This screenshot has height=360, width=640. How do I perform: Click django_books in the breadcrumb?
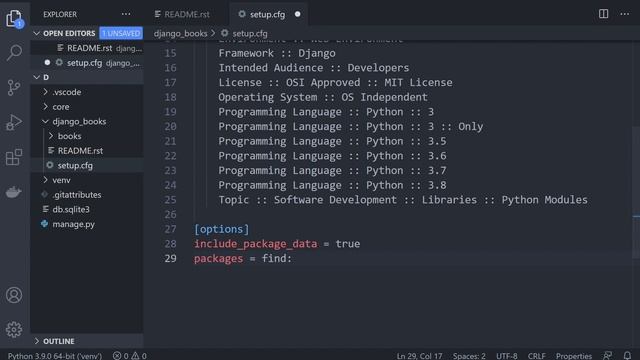[x=180, y=33]
